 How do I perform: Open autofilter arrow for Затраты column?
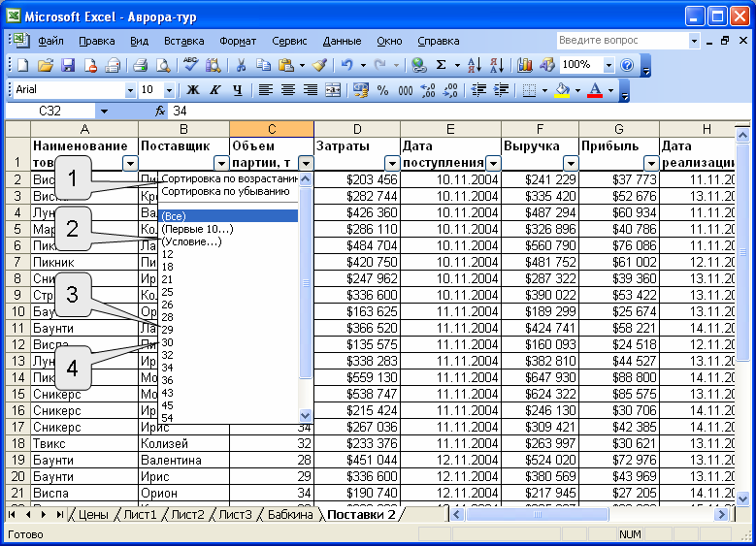click(x=392, y=163)
